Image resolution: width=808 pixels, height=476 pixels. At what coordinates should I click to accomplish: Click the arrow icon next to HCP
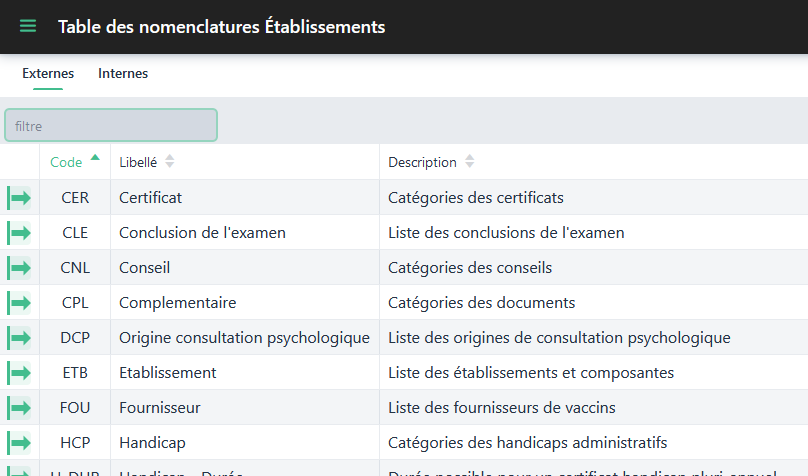[x=19, y=443]
